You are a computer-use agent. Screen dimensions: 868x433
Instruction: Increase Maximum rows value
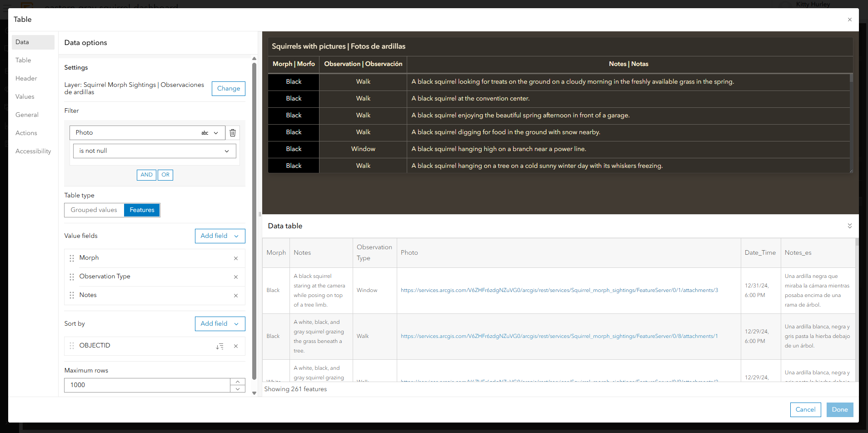coord(238,382)
